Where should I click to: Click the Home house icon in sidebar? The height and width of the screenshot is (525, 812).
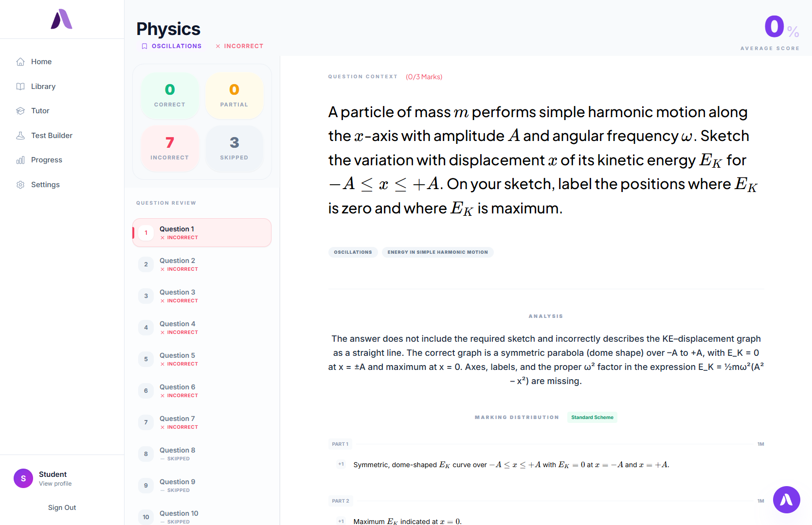coord(20,62)
